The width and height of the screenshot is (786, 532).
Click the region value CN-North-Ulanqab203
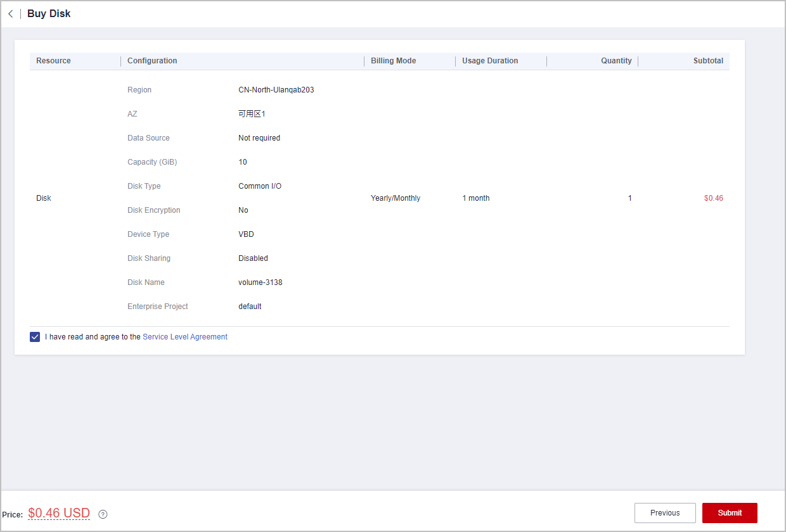(276, 90)
